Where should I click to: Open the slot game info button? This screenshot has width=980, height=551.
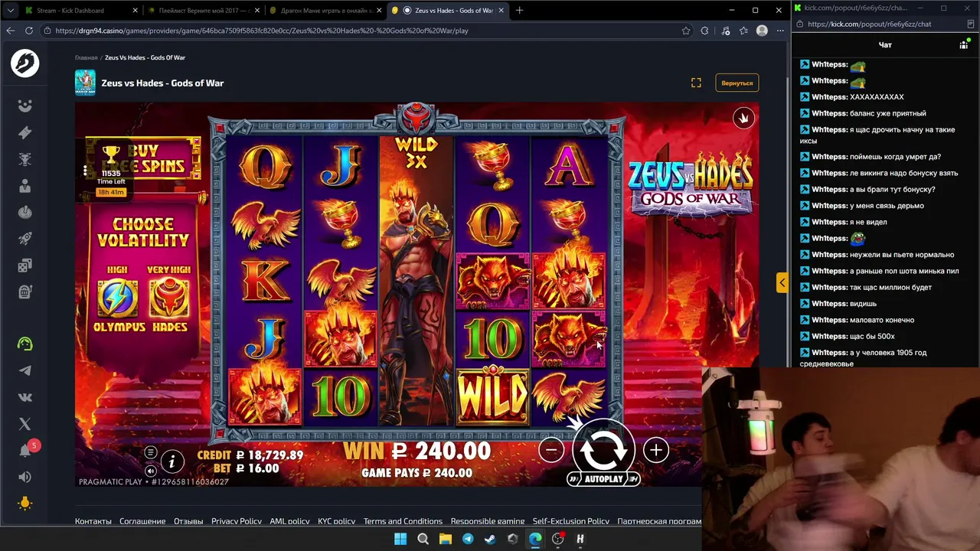point(172,461)
